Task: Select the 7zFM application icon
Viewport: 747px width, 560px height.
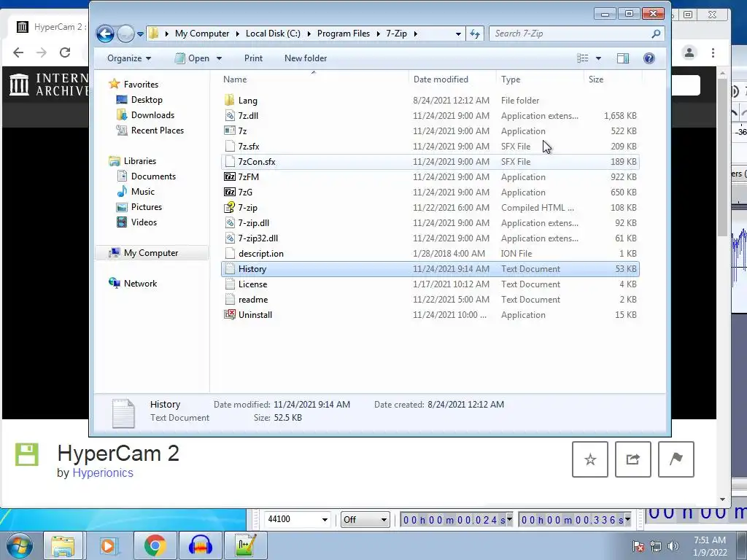Action: pyautogui.click(x=230, y=176)
